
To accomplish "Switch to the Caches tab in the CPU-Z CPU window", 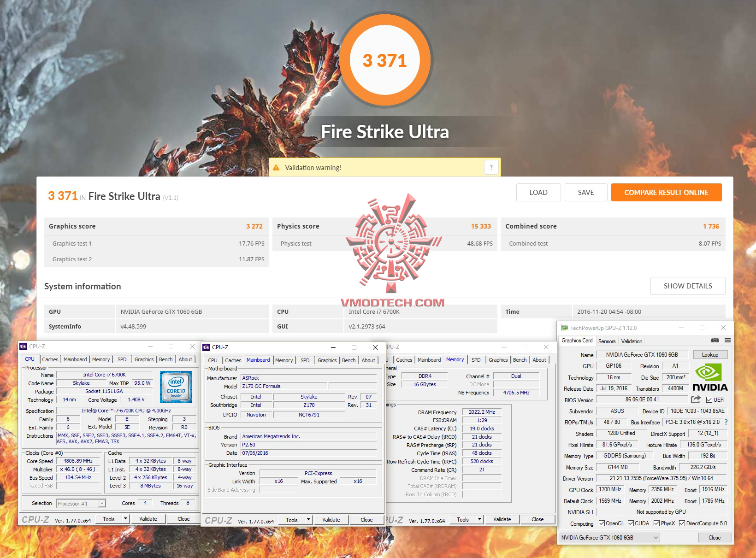I will pyautogui.click(x=50, y=359).
